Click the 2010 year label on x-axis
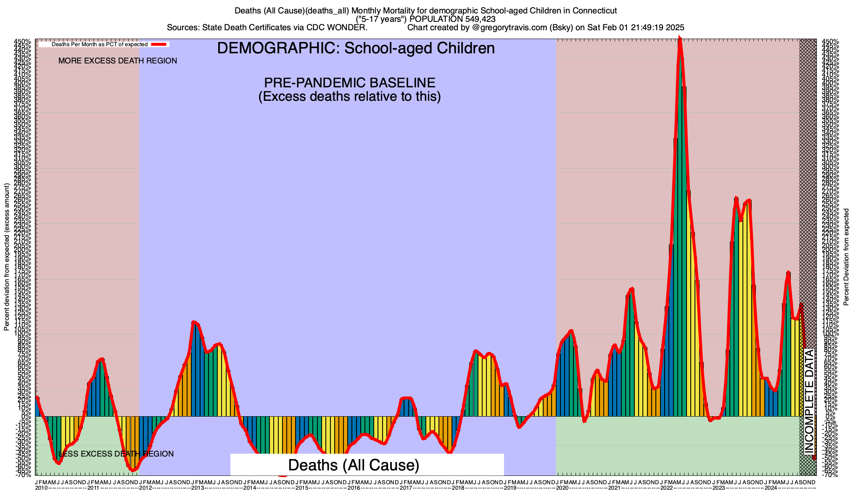The height and width of the screenshot is (504, 861). 41,488
